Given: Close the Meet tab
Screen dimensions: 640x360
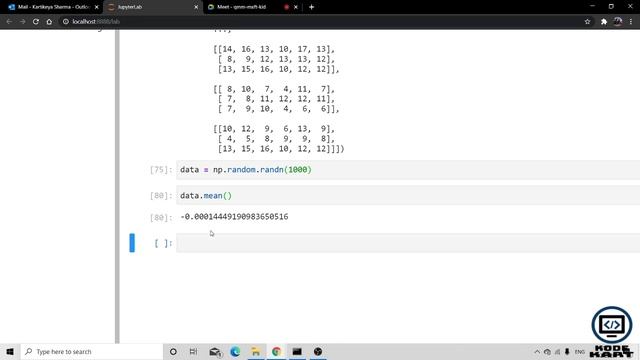Looking at the screenshot, I should [x=296, y=7].
